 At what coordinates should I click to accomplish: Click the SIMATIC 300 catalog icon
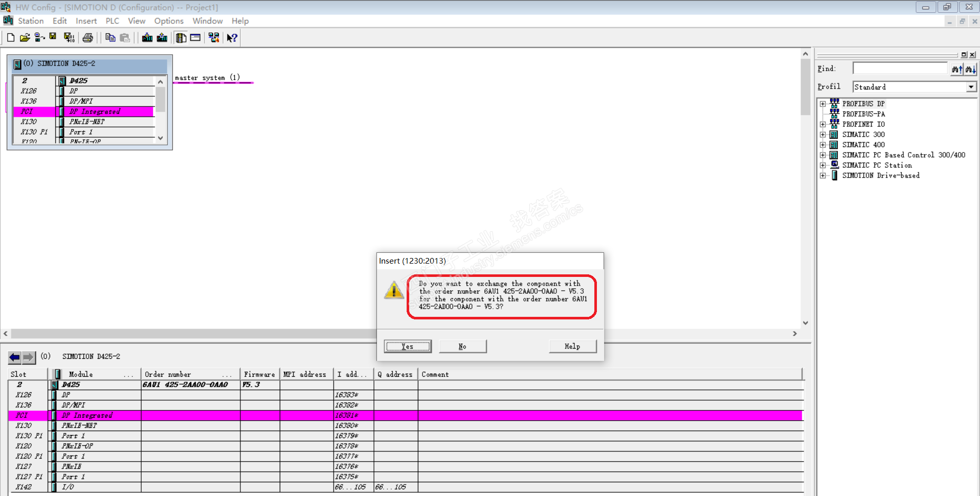pyautogui.click(x=834, y=134)
